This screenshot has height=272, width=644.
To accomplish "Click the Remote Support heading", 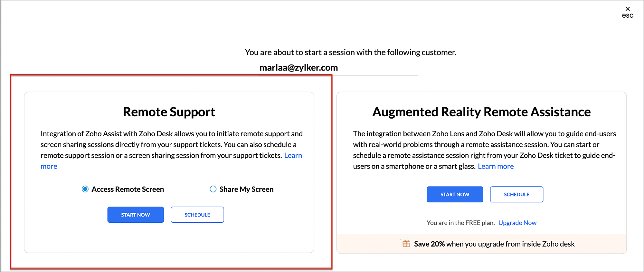I will coord(169,112).
